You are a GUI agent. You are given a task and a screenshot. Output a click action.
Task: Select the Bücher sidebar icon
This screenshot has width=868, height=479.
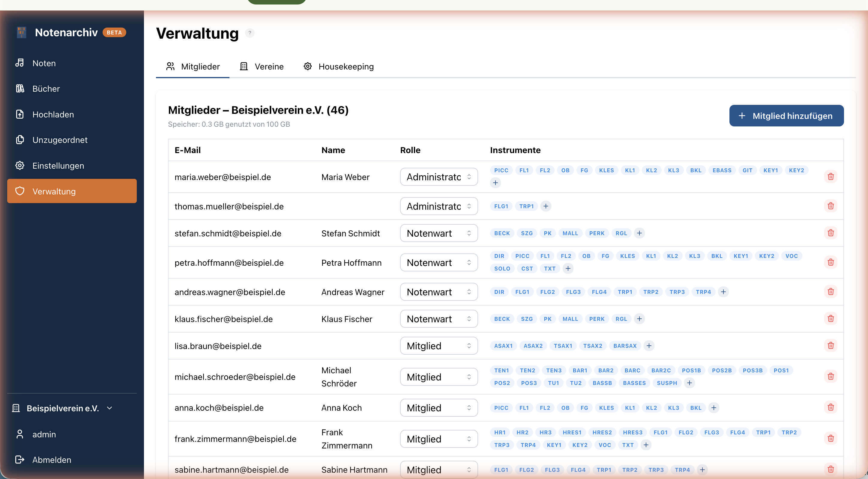[20, 89]
